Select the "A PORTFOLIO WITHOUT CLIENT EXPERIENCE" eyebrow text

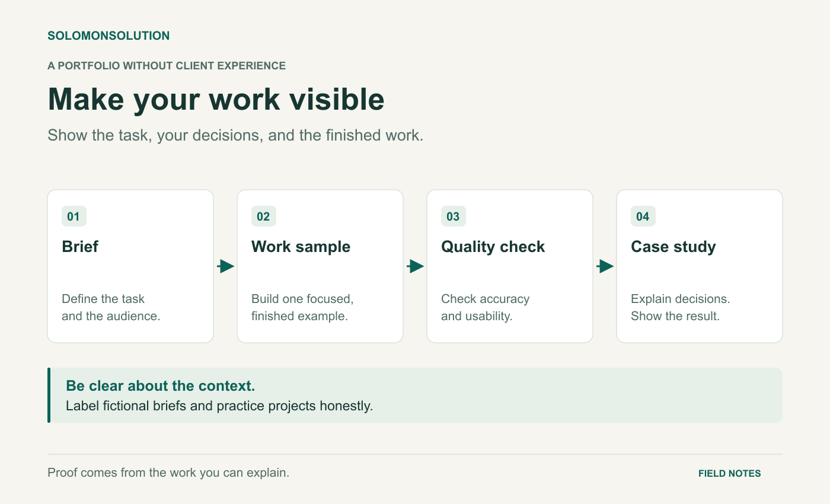pyautogui.click(x=167, y=66)
